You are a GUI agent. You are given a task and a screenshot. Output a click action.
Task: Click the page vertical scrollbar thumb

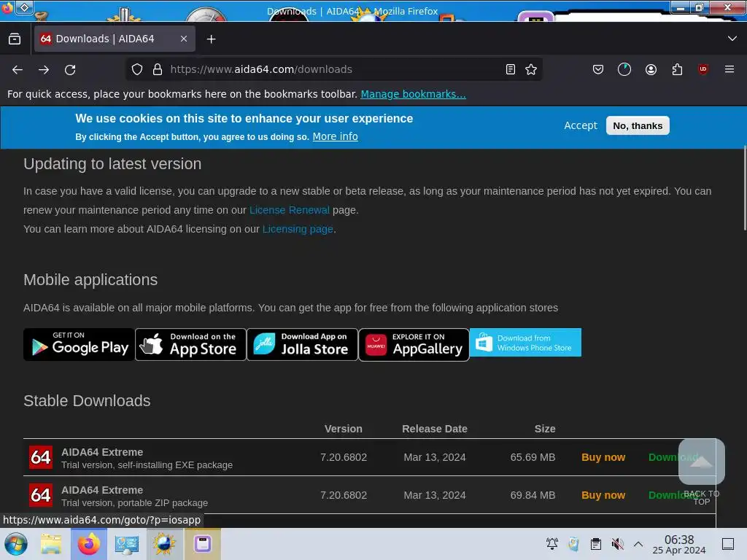click(x=745, y=188)
